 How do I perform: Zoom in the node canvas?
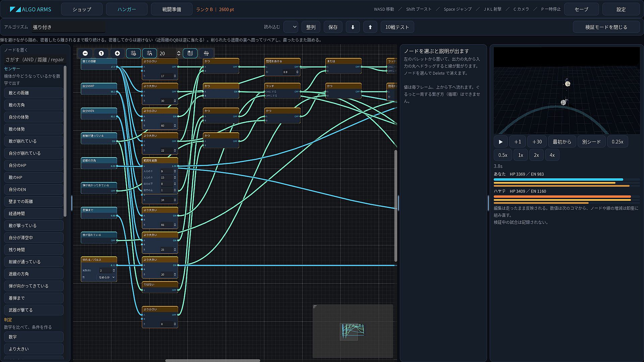coord(117,53)
